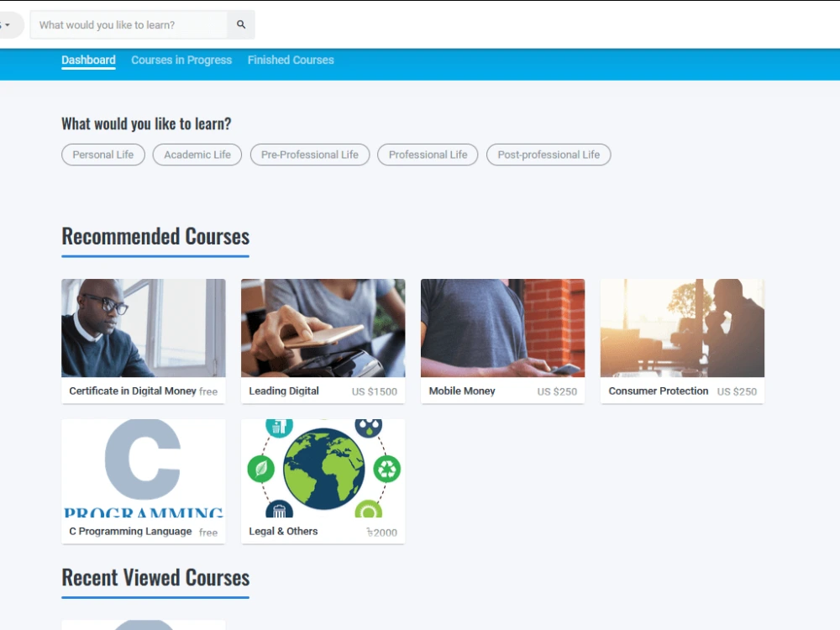Open the Leading Digital course thumbnail

(323, 328)
